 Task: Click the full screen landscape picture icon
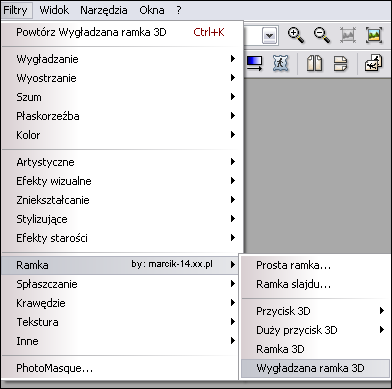click(374, 35)
